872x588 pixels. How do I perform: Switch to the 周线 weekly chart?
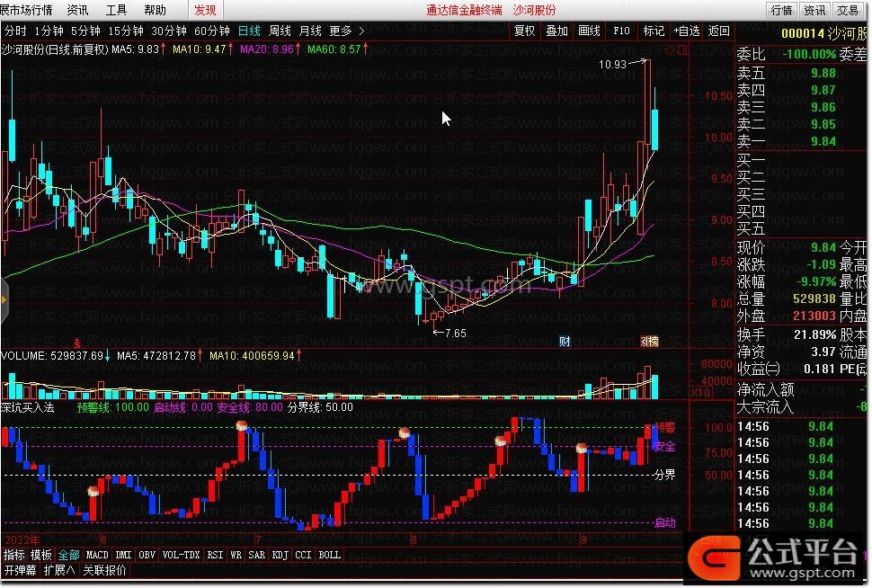coord(280,31)
